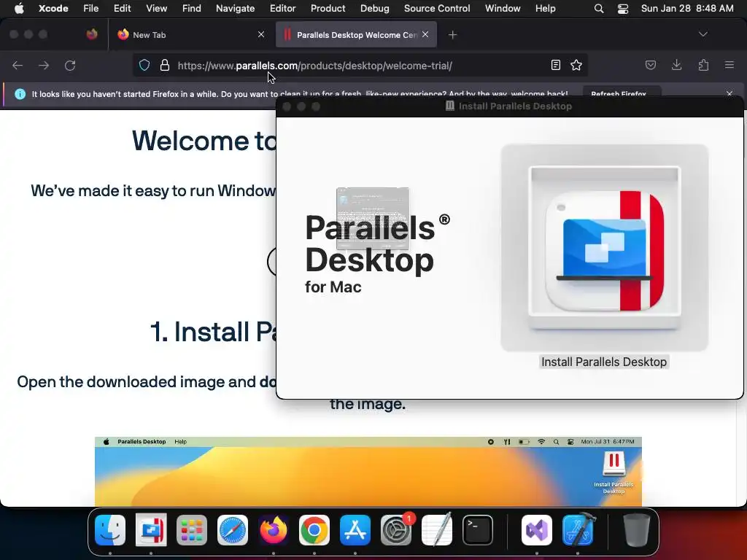Open the Help menu

(x=545, y=9)
